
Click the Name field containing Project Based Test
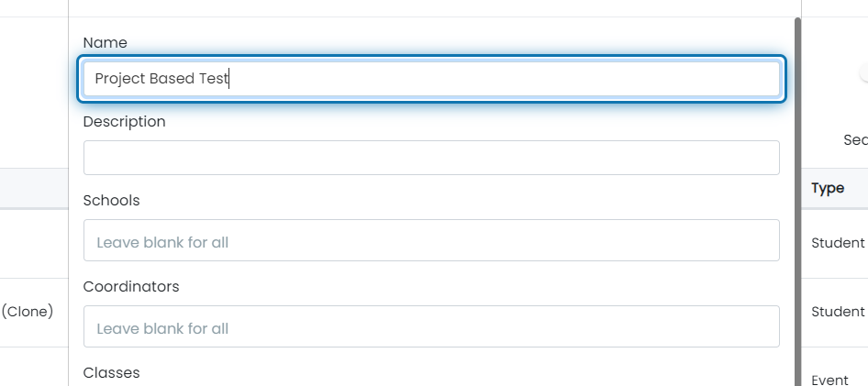[x=431, y=79]
